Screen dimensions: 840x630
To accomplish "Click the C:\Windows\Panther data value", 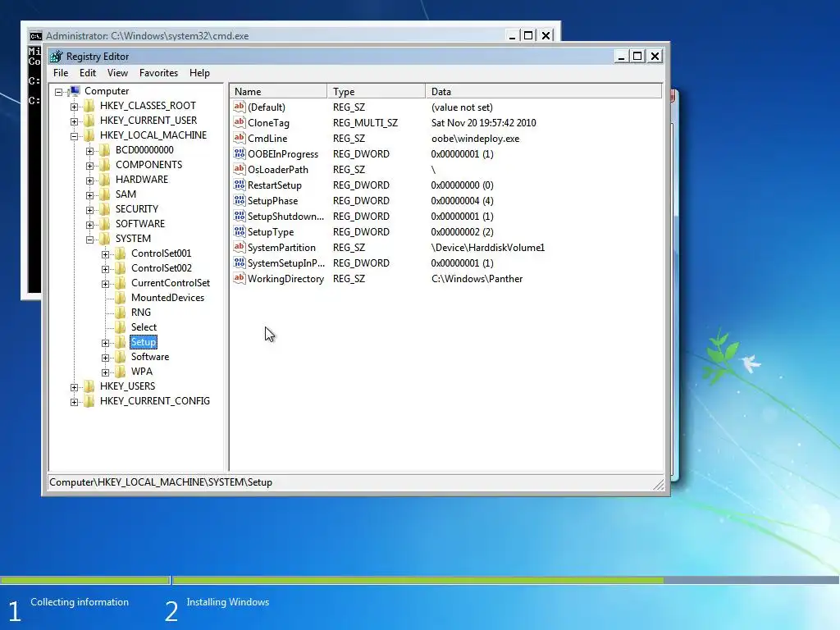I will [477, 279].
